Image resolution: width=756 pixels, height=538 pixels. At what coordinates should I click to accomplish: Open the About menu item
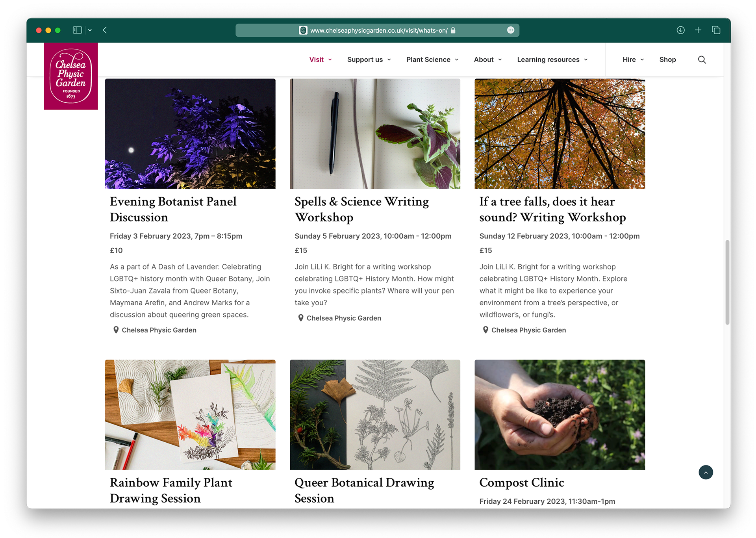(x=488, y=59)
